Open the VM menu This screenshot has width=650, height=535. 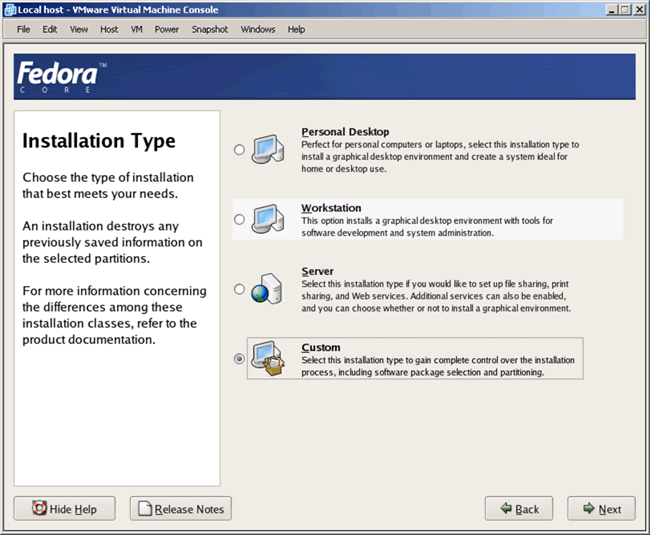click(137, 29)
